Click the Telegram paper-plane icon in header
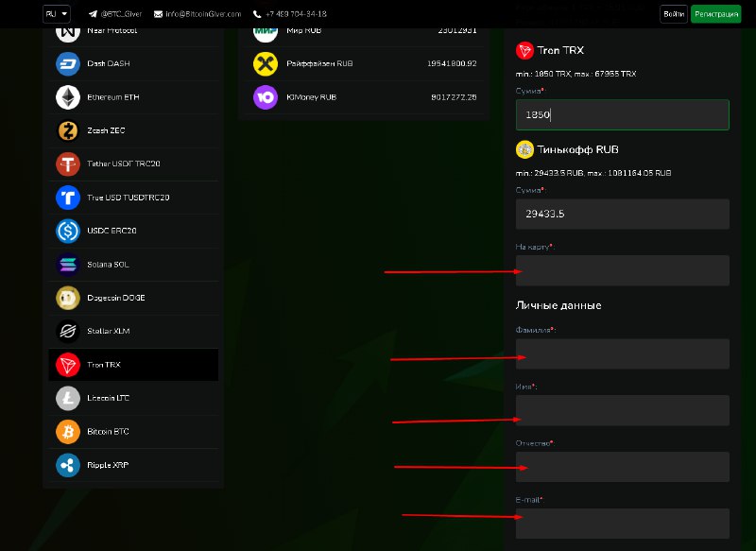Image resolution: width=756 pixels, height=551 pixels. 93,14
